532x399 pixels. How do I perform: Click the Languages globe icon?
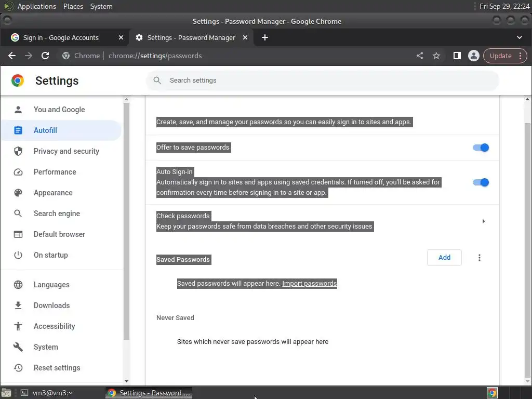18,285
